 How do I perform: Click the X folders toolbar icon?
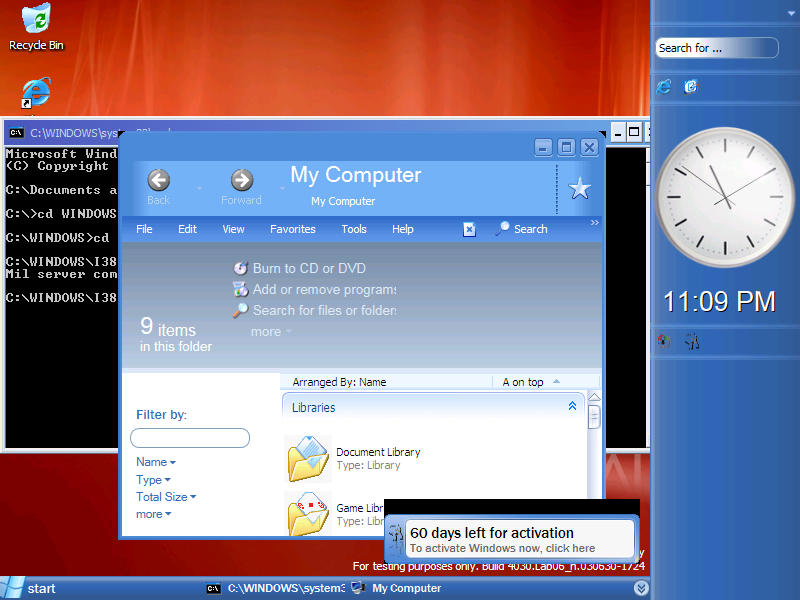tap(469, 230)
